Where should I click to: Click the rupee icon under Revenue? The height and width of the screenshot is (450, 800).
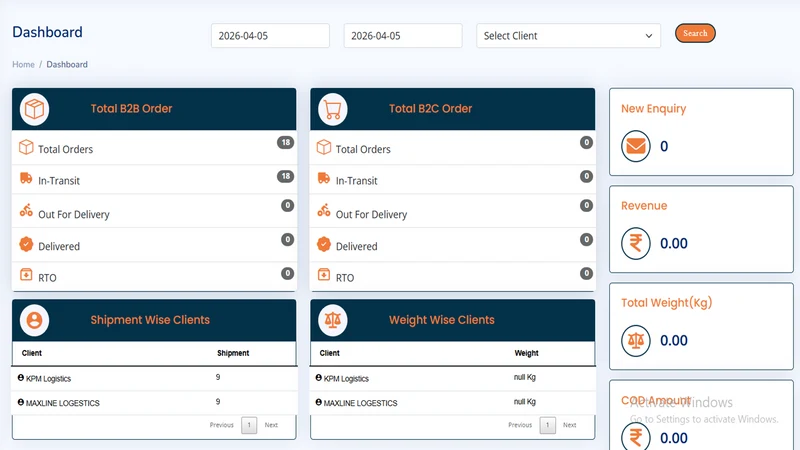[x=636, y=243]
